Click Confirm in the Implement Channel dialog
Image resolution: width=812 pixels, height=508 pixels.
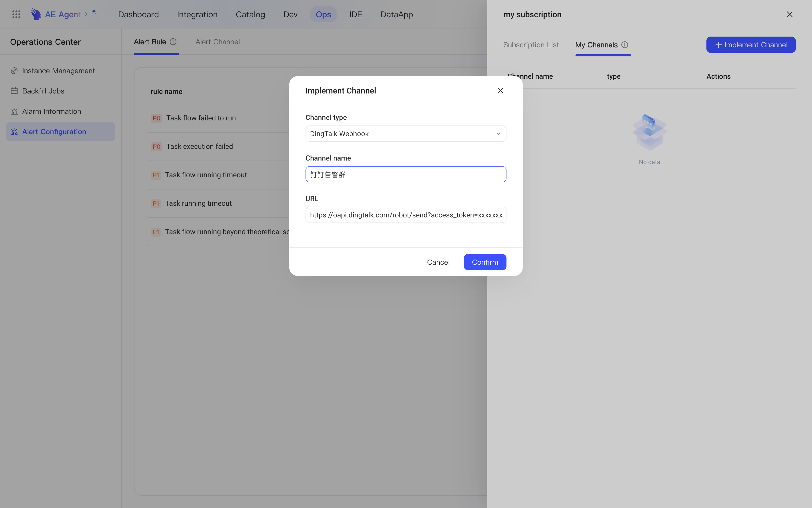pyautogui.click(x=485, y=262)
